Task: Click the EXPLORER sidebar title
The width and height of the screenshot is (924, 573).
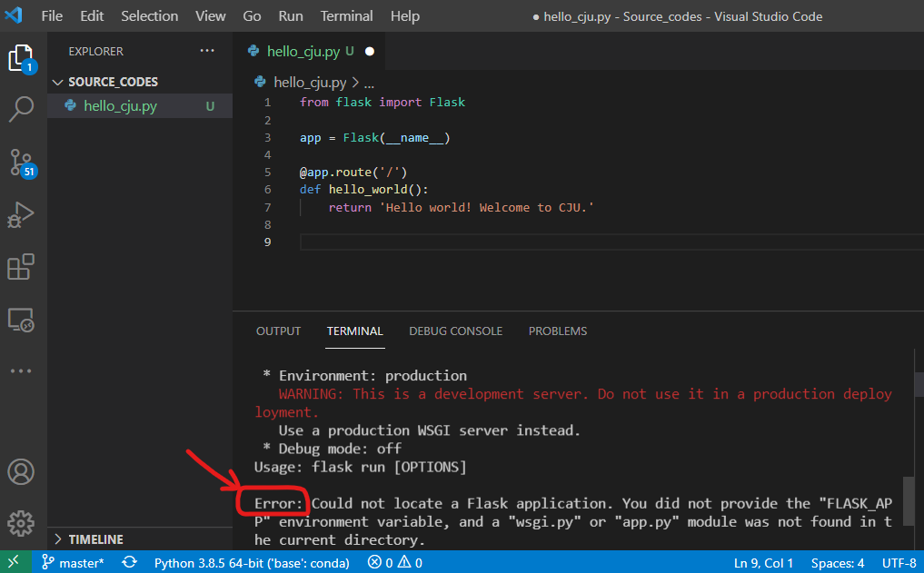Action: click(96, 51)
